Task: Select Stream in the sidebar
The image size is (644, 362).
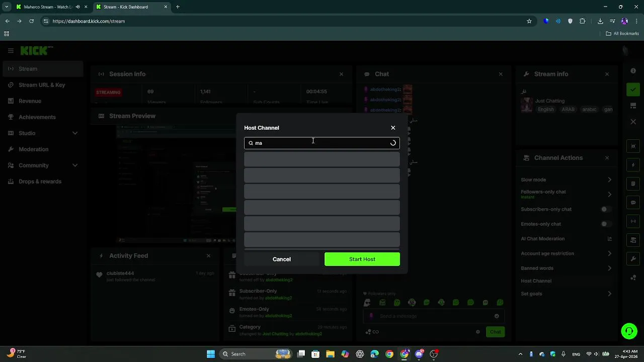Action: 43,69
